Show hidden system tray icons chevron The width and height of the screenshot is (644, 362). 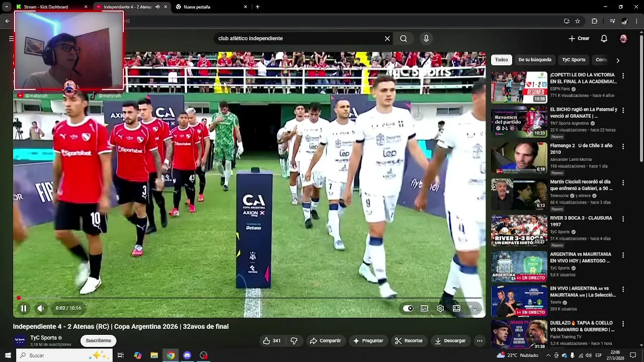coord(548,355)
